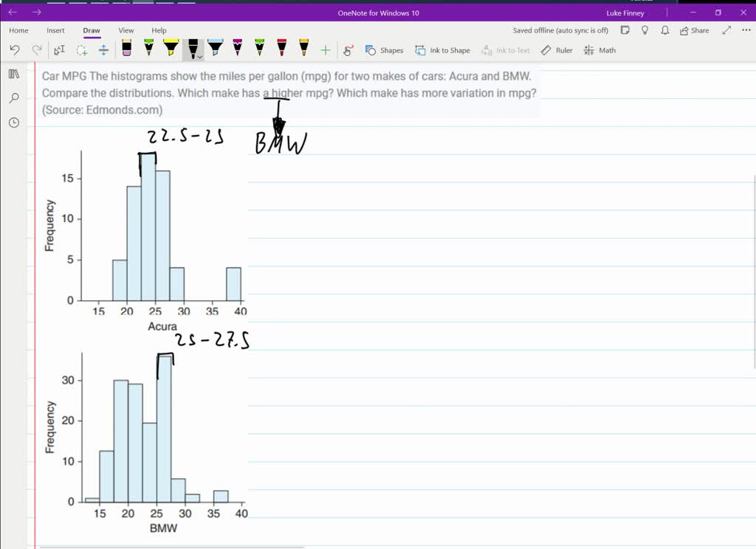Click the Insert Space tool

click(x=103, y=50)
